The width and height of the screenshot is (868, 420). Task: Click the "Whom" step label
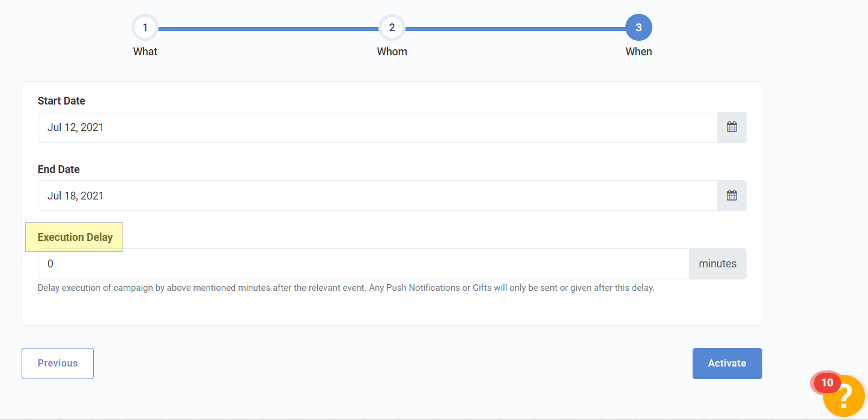coord(392,52)
